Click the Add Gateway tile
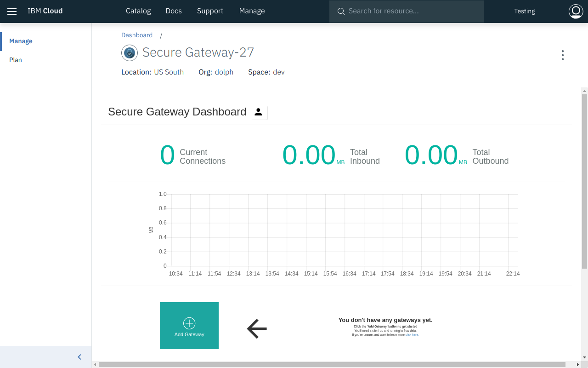Image resolution: width=588 pixels, height=368 pixels. (189, 326)
